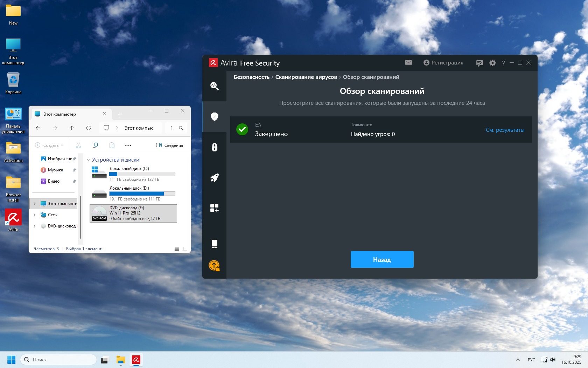Click the Windows taskbar search field
The image size is (588, 368).
click(x=58, y=360)
